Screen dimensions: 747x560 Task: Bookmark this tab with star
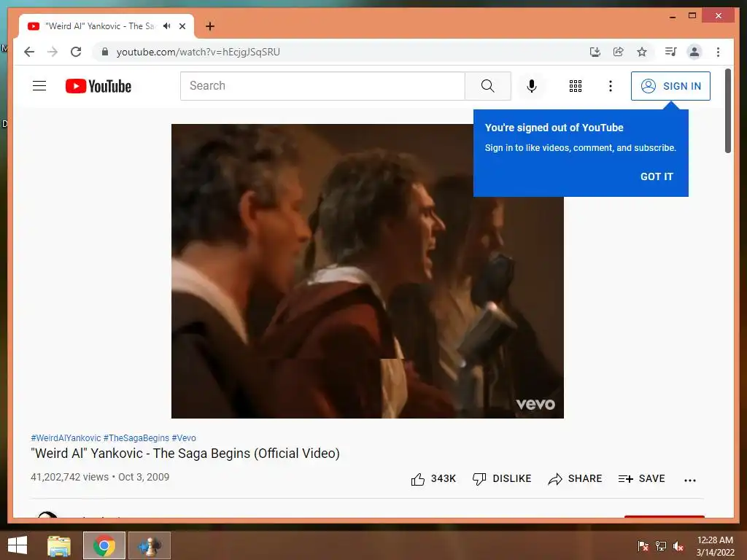(x=642, y=52)
